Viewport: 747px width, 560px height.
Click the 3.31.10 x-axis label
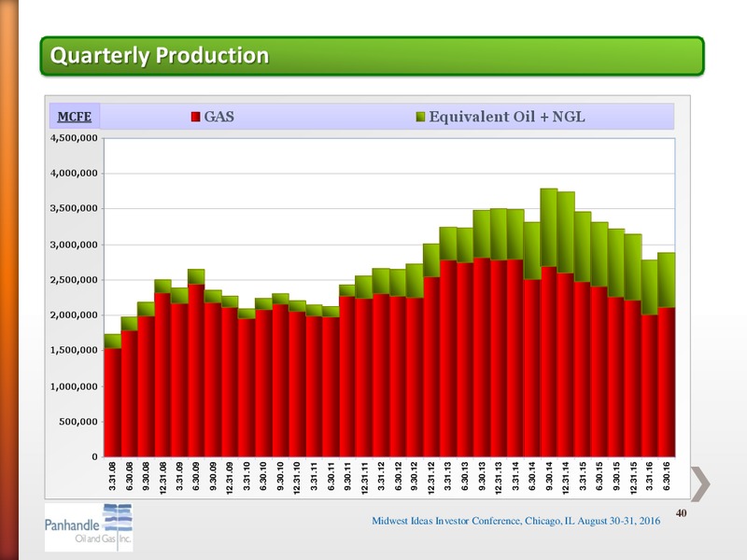coord(247,476)
